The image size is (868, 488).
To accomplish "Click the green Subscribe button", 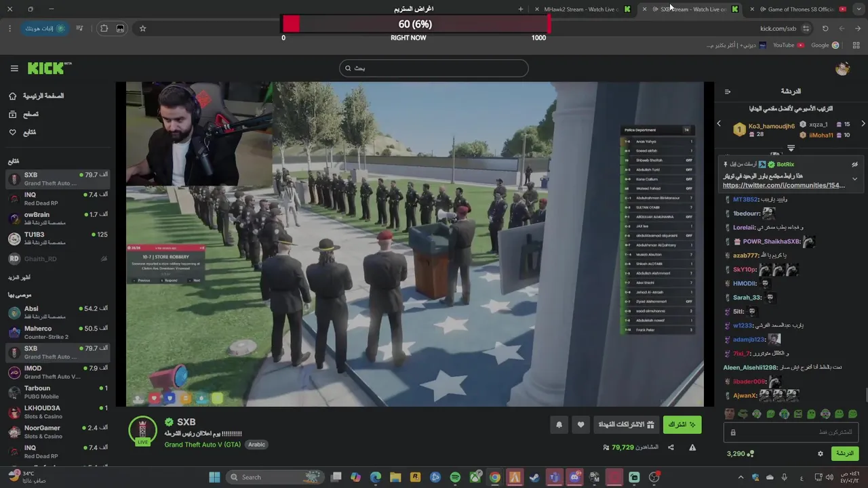I will (x=682, y=425).
